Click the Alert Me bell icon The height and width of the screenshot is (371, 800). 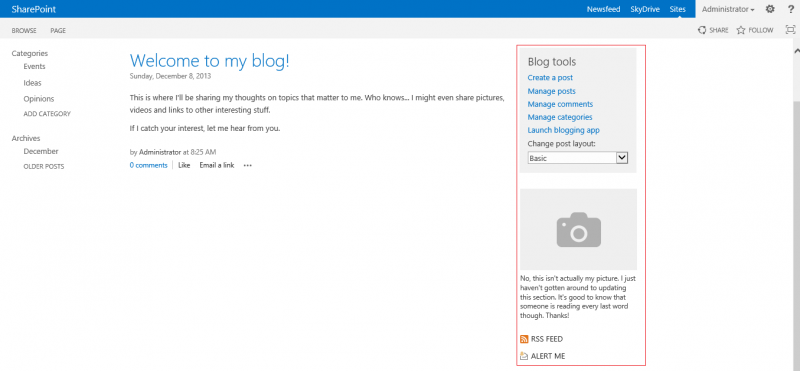pos(524,356)
